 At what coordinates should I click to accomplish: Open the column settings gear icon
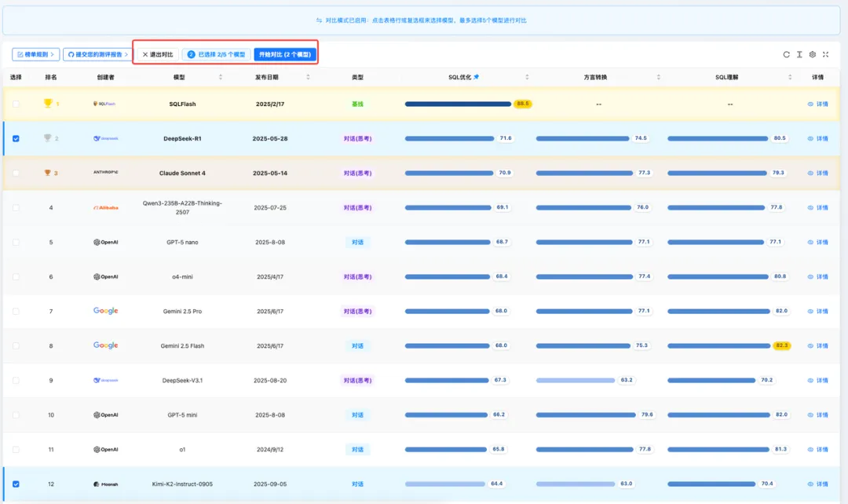813,54
